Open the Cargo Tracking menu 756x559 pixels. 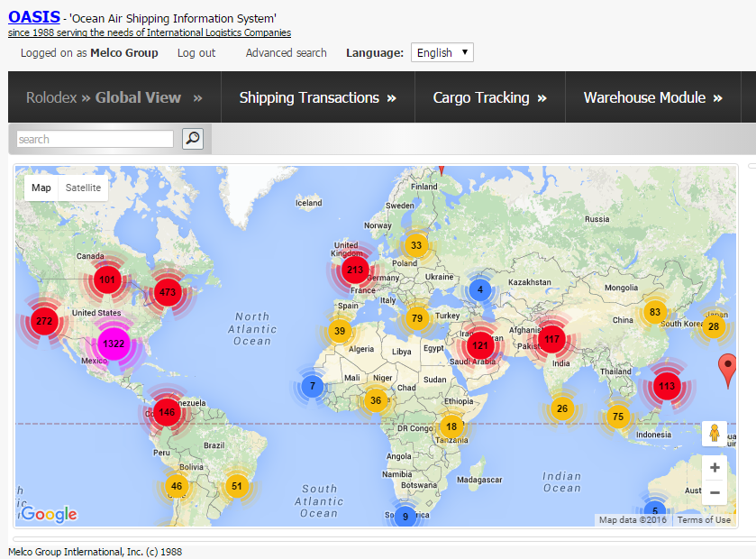click(490, 97)
